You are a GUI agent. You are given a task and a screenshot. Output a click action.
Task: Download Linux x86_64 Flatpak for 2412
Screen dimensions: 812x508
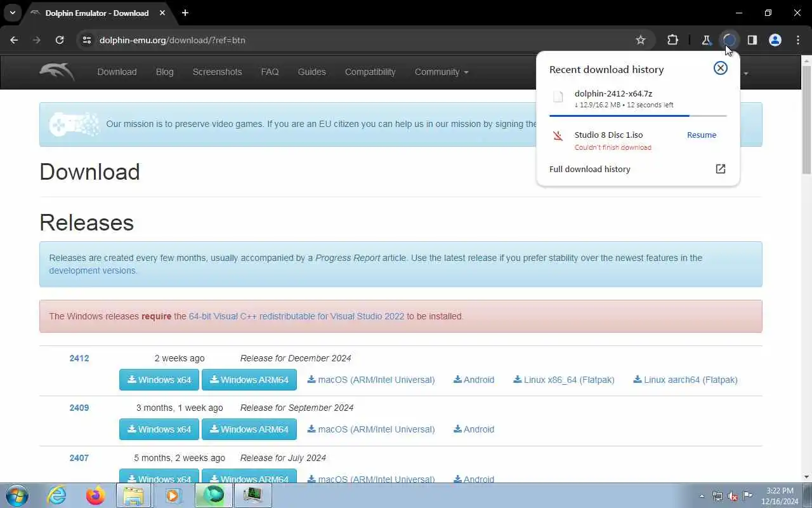click(x=564, y=380)
